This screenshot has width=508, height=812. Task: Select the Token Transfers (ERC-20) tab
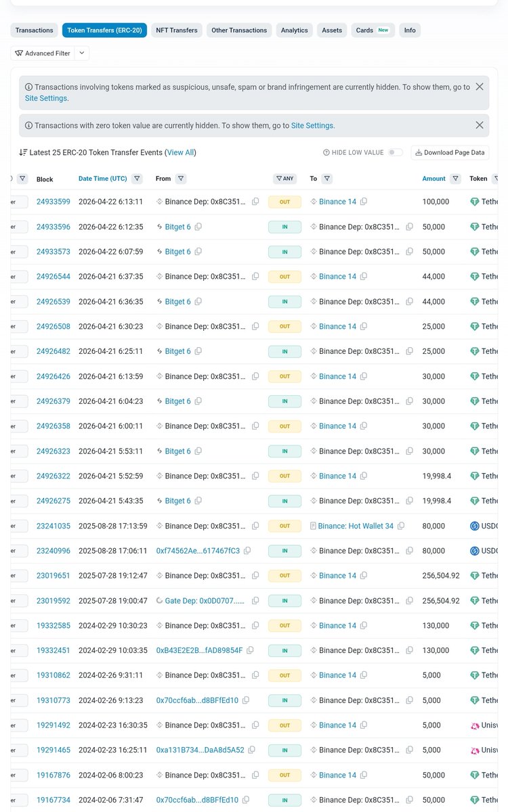point(104,30)
